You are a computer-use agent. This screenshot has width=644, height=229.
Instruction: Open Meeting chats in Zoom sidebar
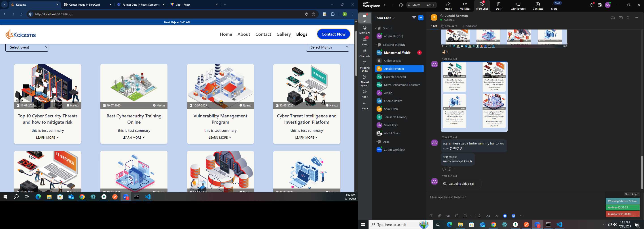[x=365, y=66]
